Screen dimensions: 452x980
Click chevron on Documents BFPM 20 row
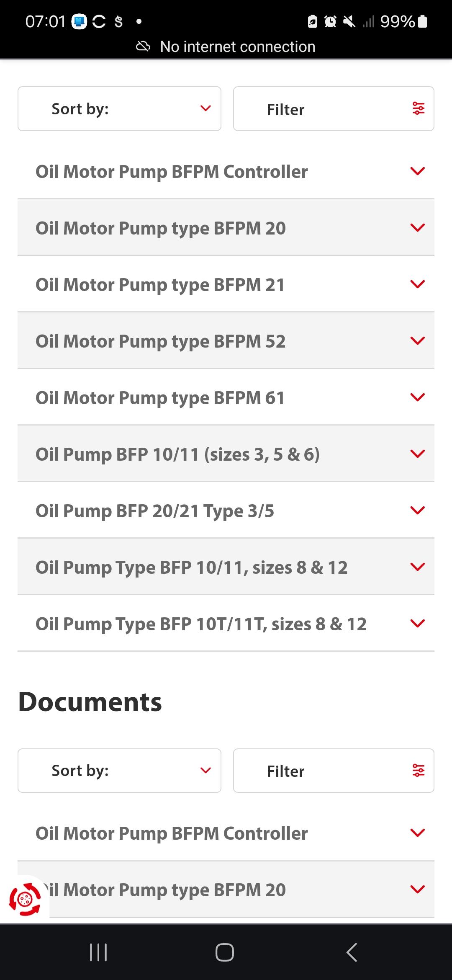click(418, 889)
